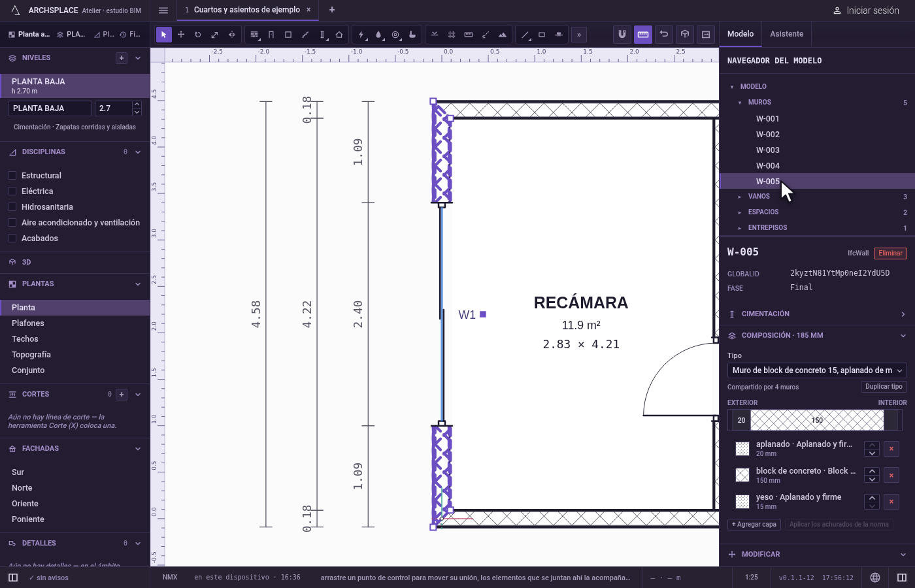Viewport: 915px width, 588px height.
Task: Select the Techos plan view
Action: 75,339
